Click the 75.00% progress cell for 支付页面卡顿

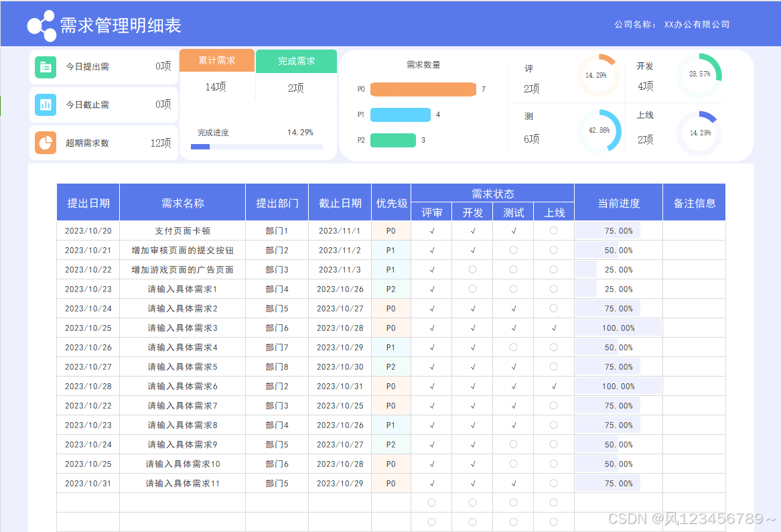coord(619,230)
